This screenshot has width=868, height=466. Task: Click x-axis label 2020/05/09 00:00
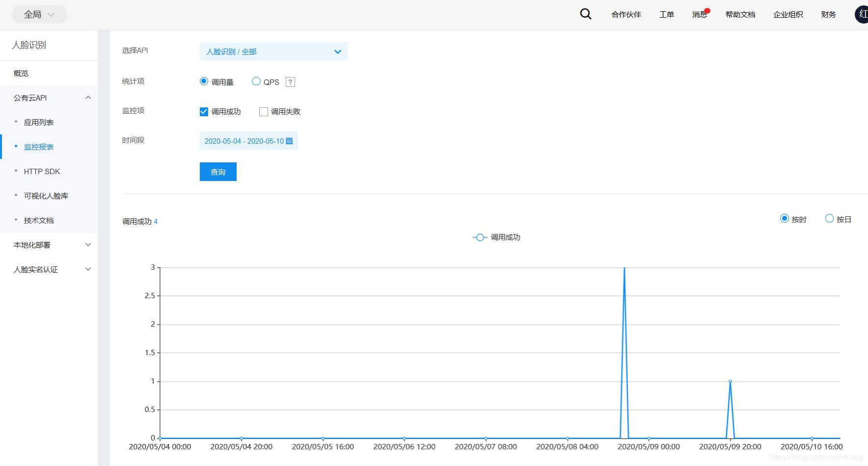(x=649, y=447)
